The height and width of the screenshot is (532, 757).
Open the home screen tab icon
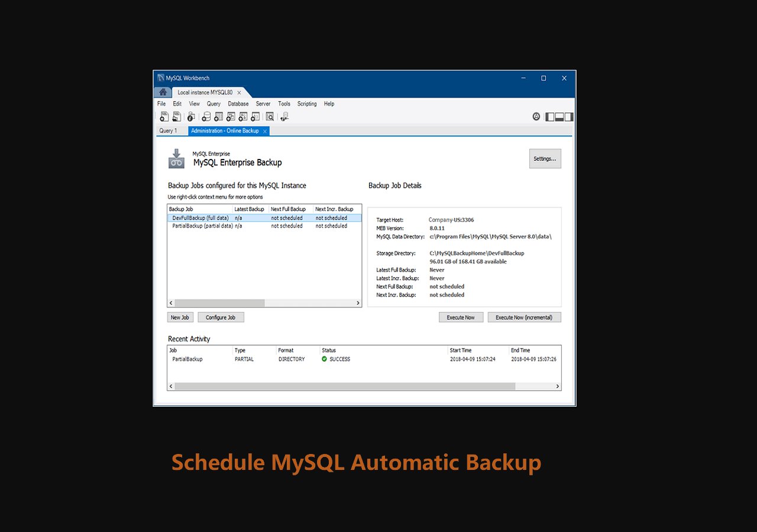coord(163,92)
